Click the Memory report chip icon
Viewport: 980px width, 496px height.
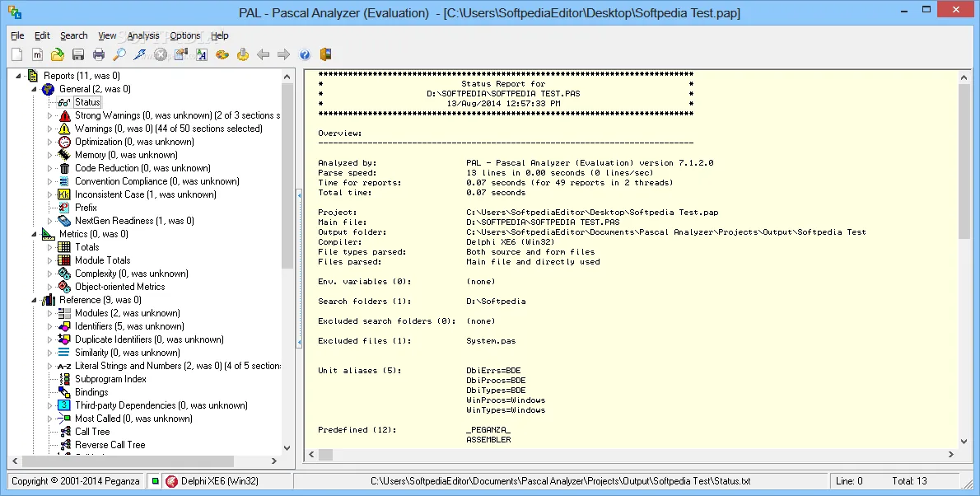[x=64, y=155]
